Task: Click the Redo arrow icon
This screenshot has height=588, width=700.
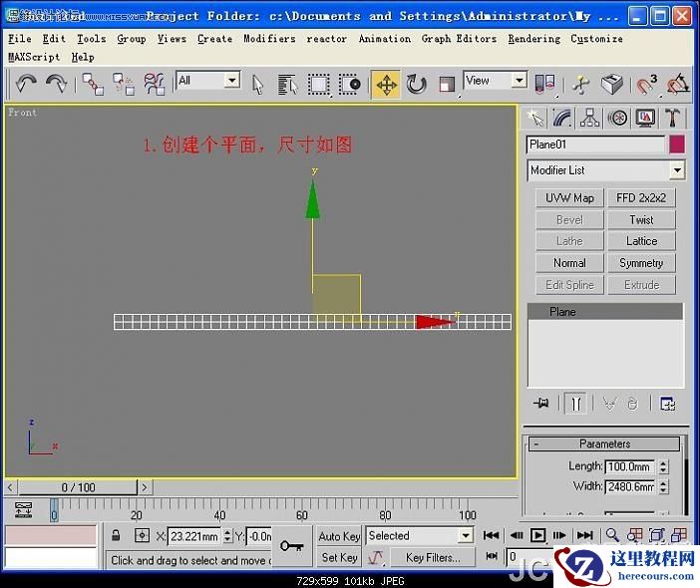Action: [x=56, y=84]
